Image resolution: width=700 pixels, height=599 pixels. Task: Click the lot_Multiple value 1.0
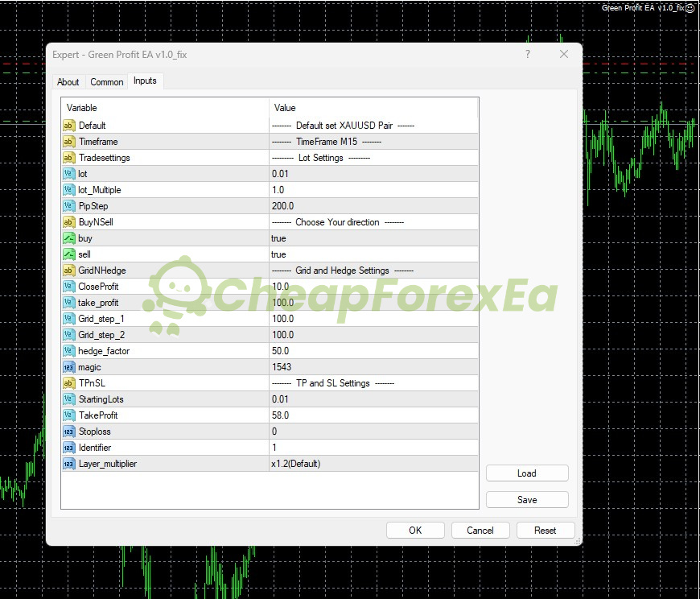(373, 190)
